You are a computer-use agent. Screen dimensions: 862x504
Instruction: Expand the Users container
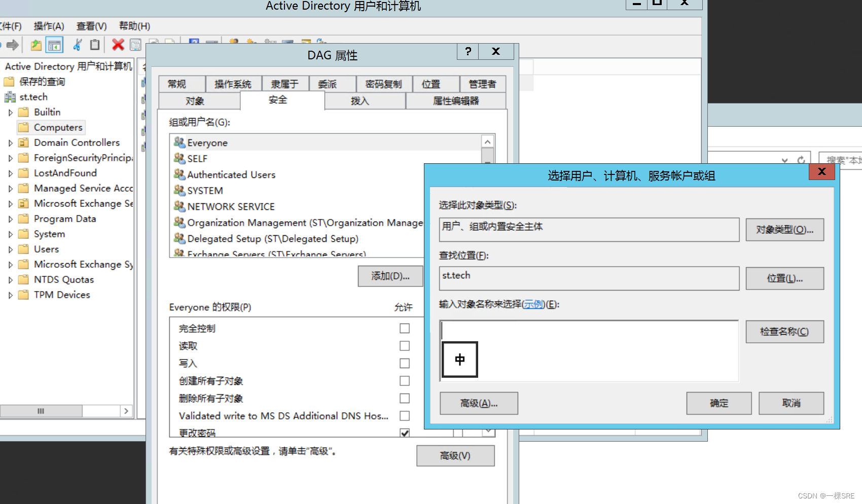point(11,249)
